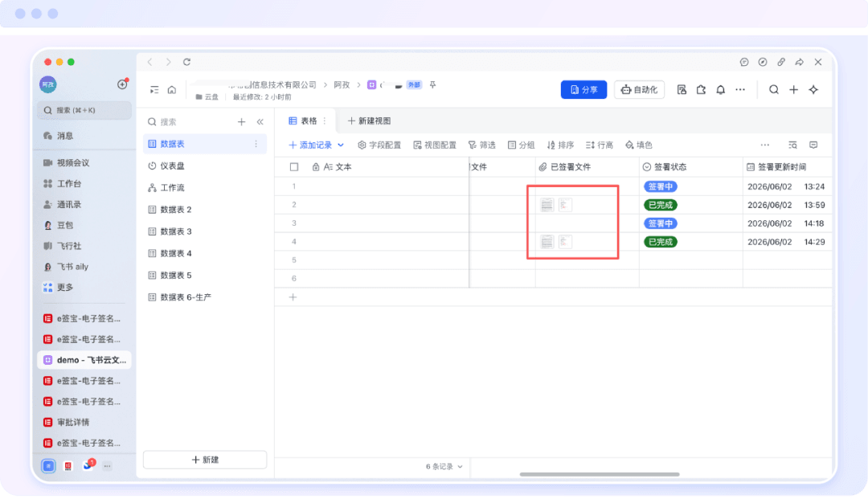
Task: Switch to the 表格 view tab
Action: coord(303,121)
